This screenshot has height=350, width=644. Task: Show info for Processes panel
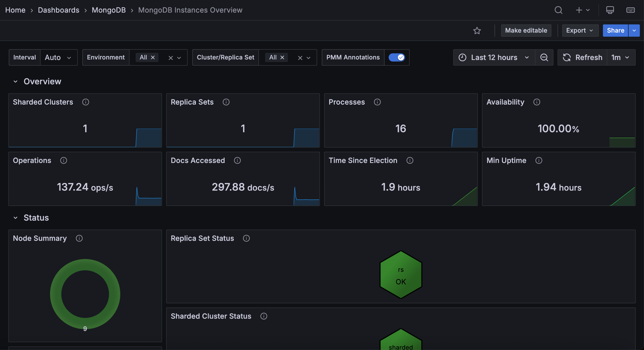[x=377, y=102]
